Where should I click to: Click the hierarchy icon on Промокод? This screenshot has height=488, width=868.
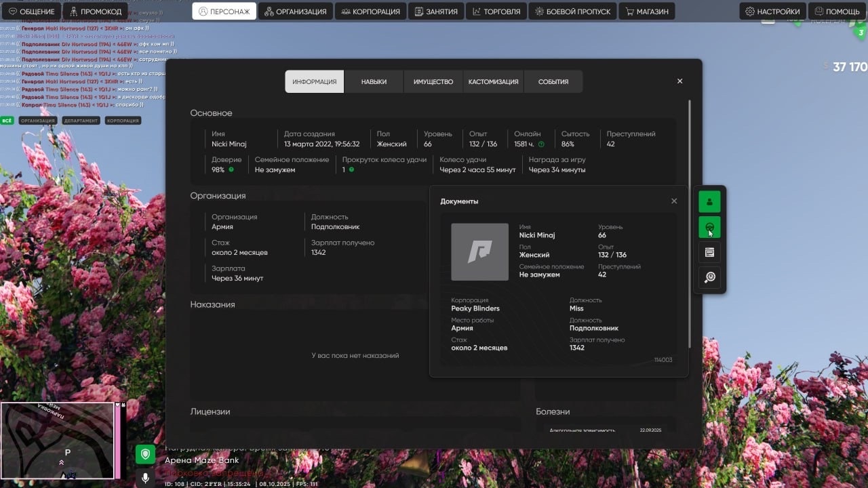(x=73, y=12)
